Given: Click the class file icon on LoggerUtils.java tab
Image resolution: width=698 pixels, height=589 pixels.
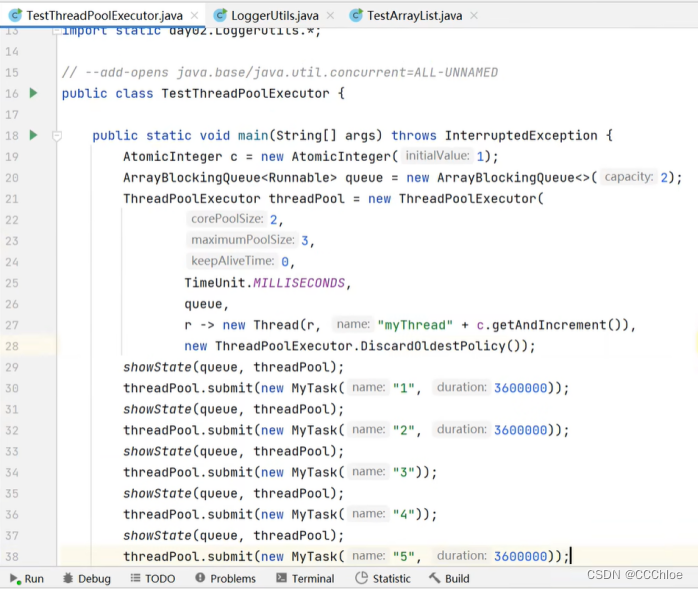Looking at the screenshot, I should point(220,16).
